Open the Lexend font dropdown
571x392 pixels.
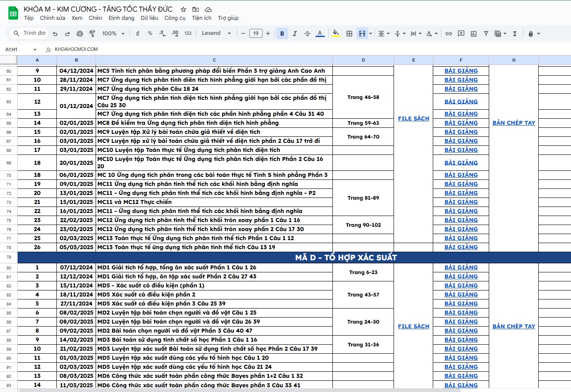click(216, 34)
